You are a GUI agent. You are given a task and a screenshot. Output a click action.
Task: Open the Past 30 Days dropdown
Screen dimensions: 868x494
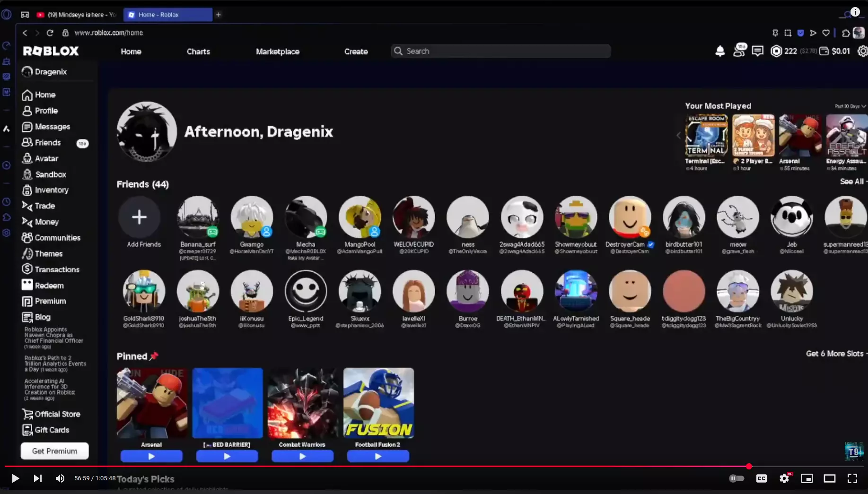click(x=850, y=106)
